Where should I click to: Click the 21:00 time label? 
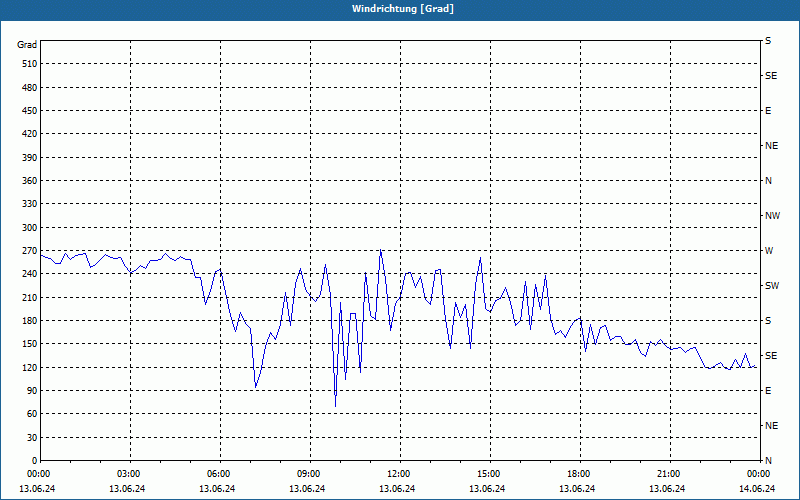click(x=668, y=474)
